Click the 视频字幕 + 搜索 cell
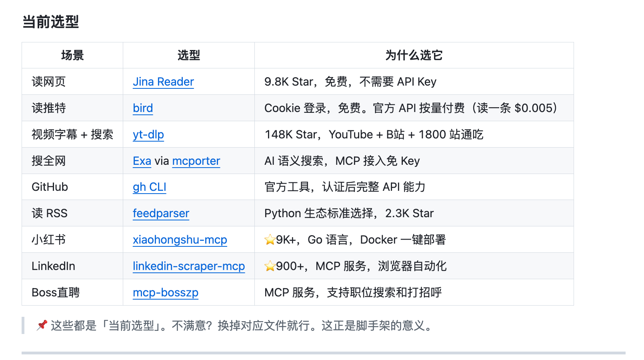644x360 pixels. 72,134
